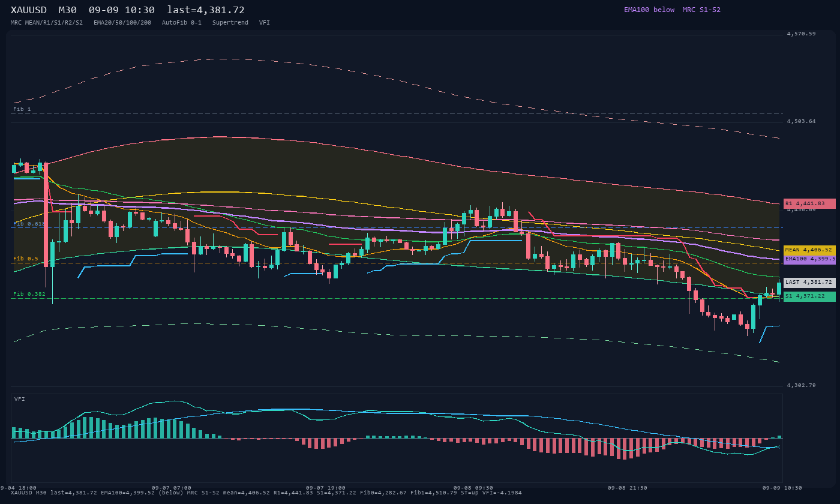Click the 09-07 19:00 time axis label
Screen dimensions: 840x504
pos(326,488)
